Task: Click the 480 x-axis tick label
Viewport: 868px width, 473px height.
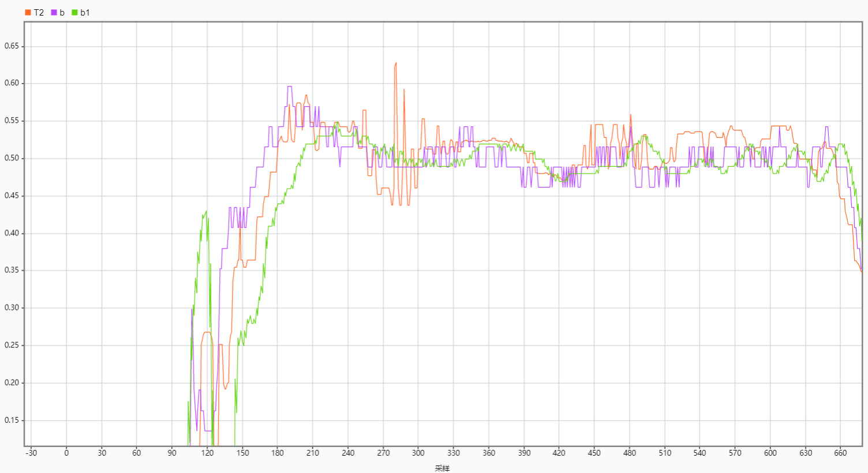Action: pyautogui.click(x=630, y=453)
